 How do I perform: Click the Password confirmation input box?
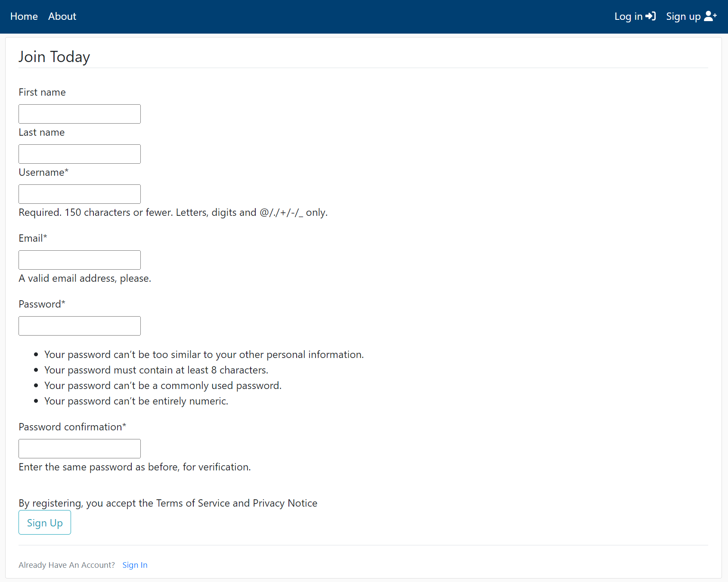coord(80,449)
